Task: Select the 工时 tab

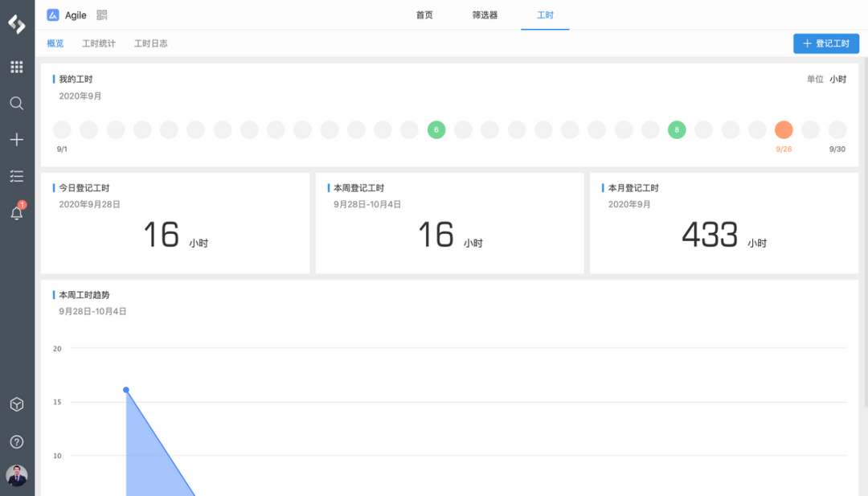Action: (545, 15)
